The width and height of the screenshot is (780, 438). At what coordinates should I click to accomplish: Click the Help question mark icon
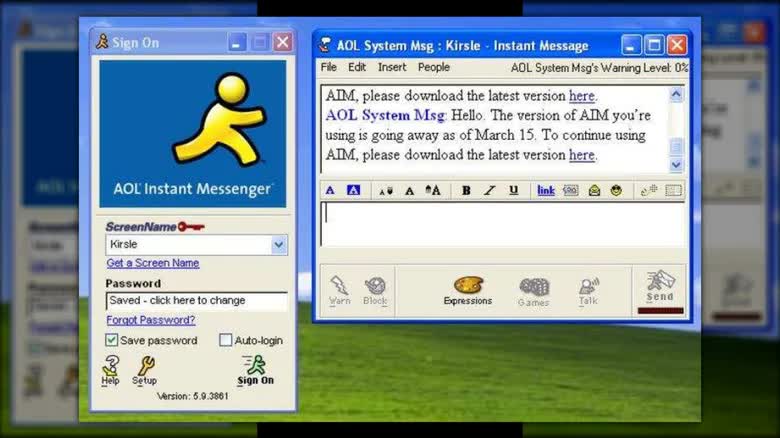pos(111,370)
